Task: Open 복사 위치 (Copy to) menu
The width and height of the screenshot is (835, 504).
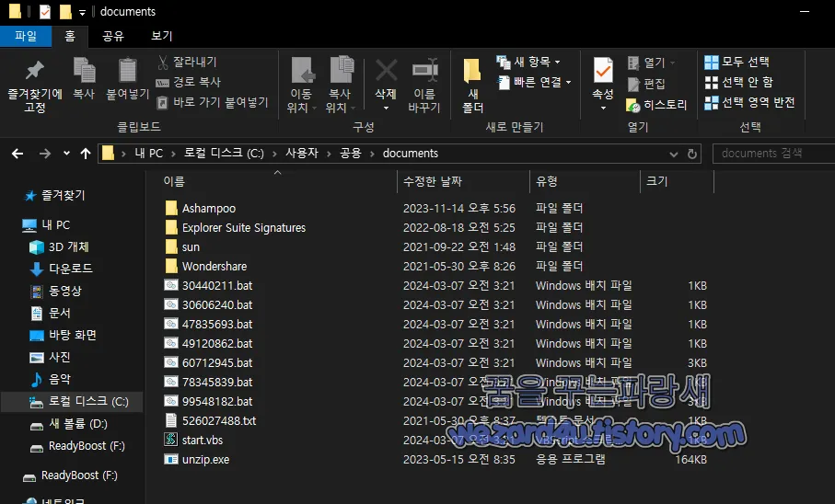Action: pyautogui.click(x=341, y=86)
